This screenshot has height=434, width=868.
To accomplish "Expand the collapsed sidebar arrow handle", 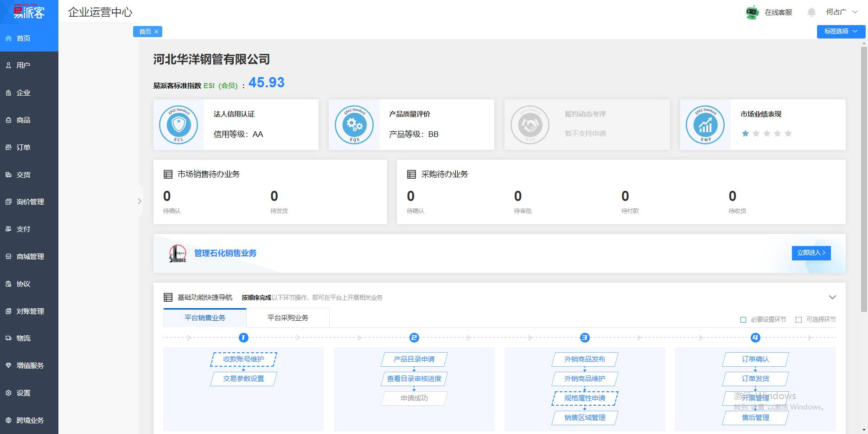I will pyautogui.click(x=139, y=201).
